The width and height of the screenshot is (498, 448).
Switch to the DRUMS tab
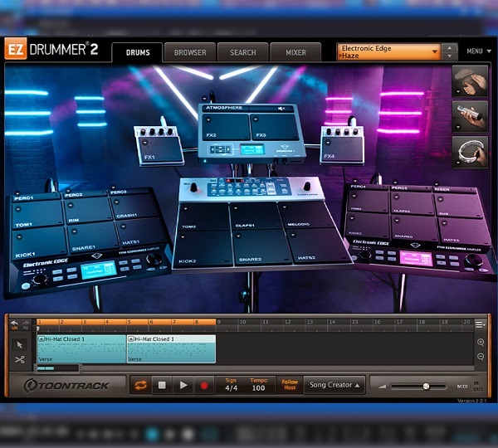pyautogui.click(x=138, y=52)
